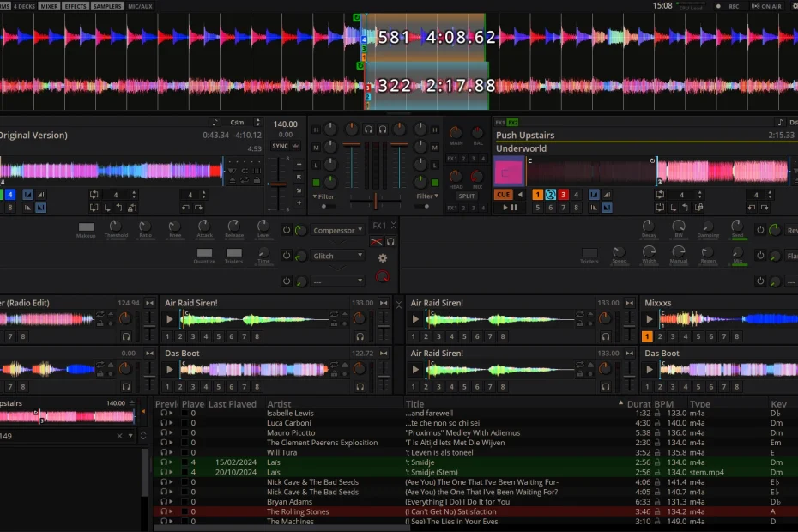Viewport: 798px width, 532px height.
Task: Click the crossfader slider between the decks
Action: pos(376,201)
